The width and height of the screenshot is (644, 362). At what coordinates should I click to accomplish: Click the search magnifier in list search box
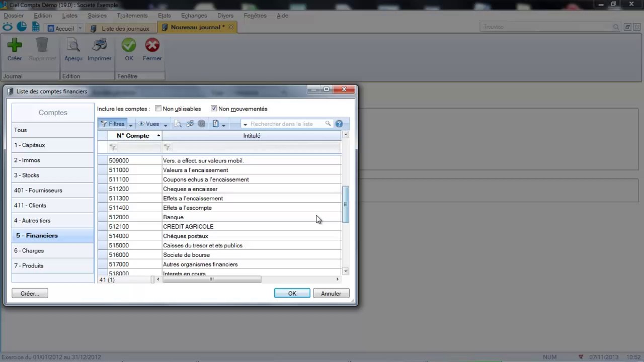328,124
